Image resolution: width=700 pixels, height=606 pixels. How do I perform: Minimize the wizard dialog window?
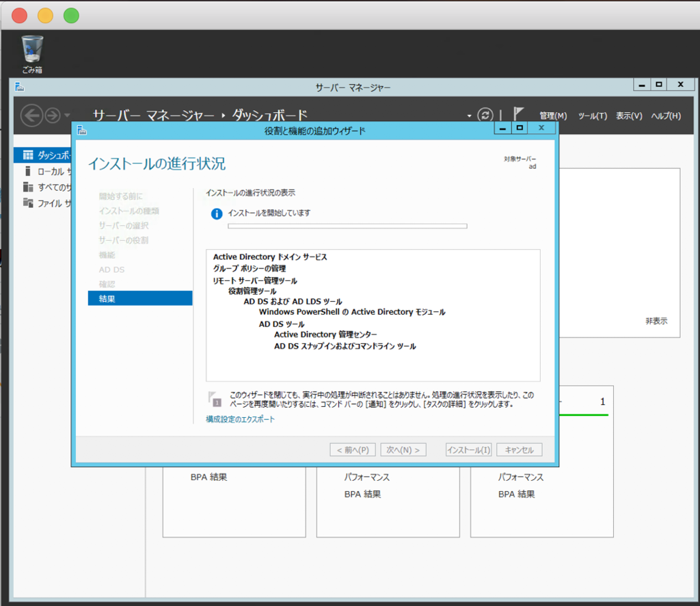(502, 128)
